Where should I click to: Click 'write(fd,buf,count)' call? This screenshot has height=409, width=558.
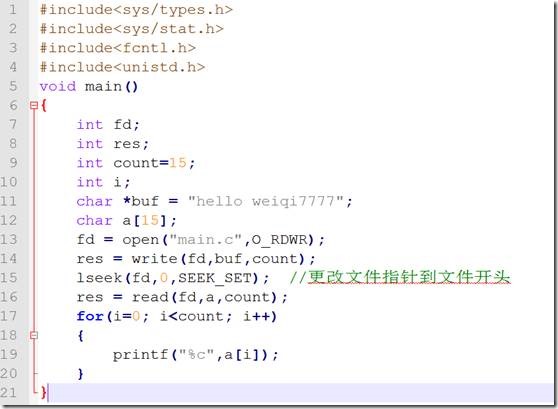(x=219, y=259)
